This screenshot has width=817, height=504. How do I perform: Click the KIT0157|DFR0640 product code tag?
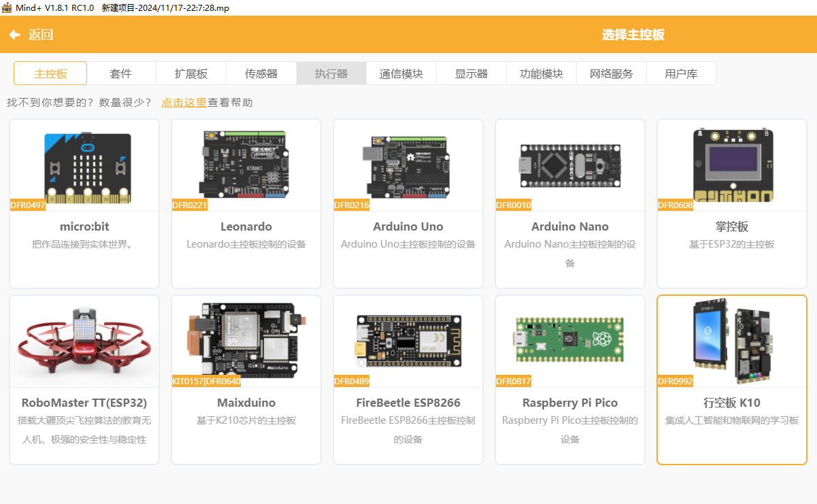206,382
